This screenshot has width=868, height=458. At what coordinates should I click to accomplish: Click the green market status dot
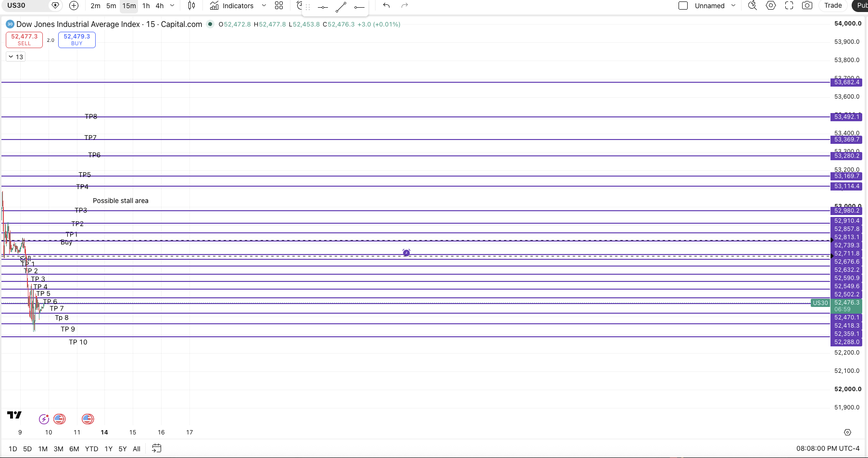pyautogui.click(x=210, y=24)
